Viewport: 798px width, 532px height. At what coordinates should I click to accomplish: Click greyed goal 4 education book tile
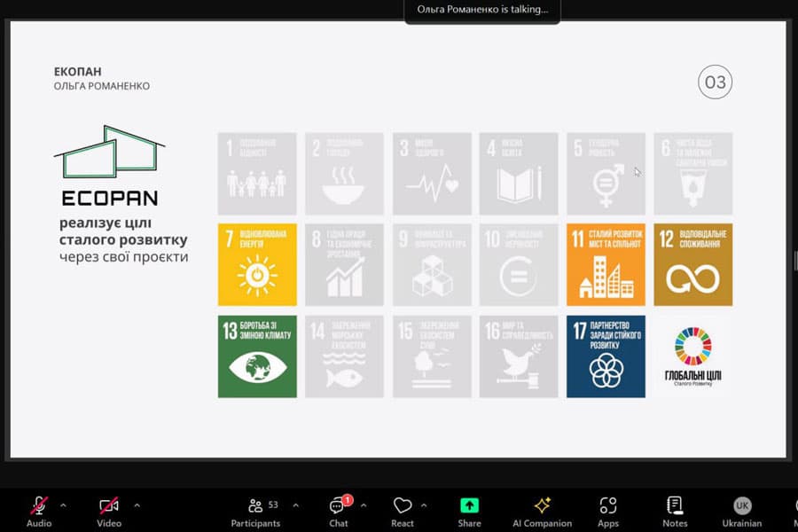click(519, 174)
